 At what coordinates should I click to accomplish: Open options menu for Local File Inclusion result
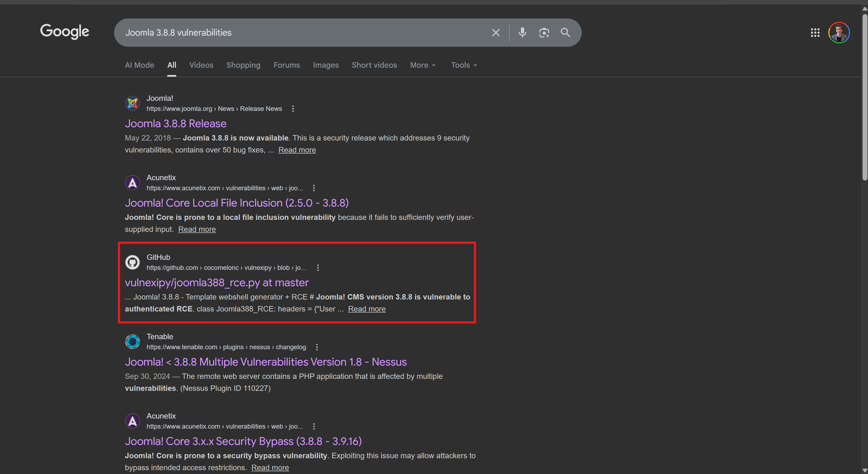[314, 188]
